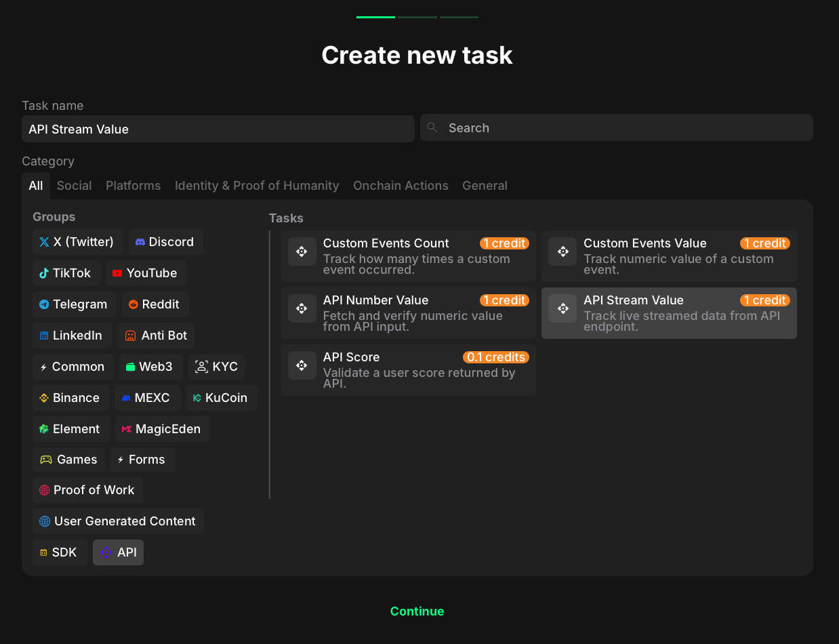Click 'Track how many times a custom event occurred.'
This screenshot has width=839, height=644.
417,264
